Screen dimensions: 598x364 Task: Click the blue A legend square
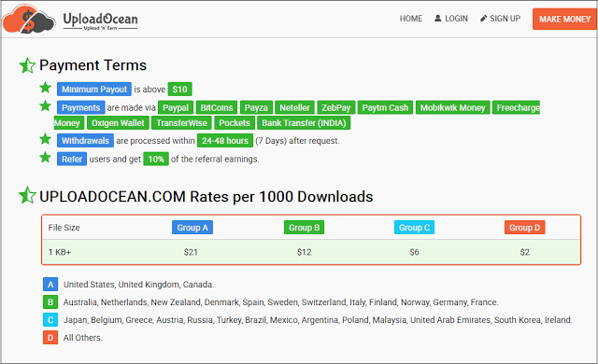click(x=50, y=285)
